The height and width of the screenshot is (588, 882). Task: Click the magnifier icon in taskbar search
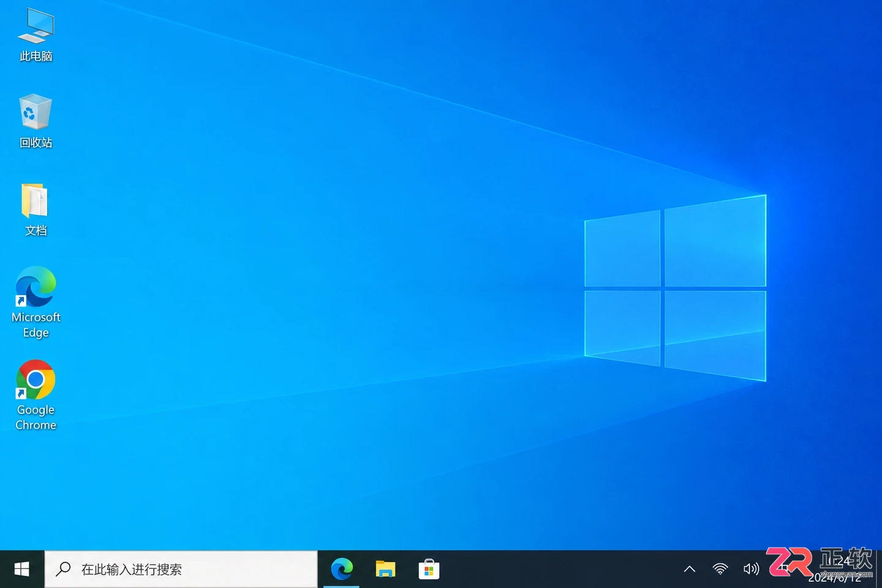(x=63, y=569)
